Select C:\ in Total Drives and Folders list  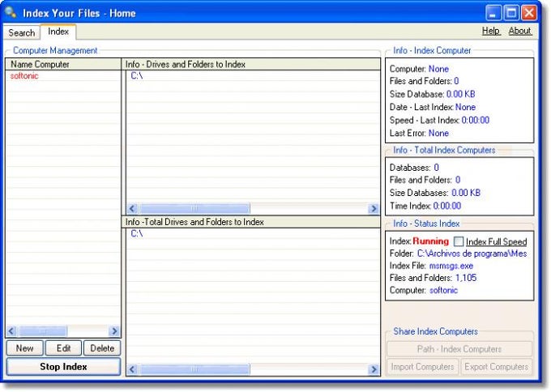137,233
